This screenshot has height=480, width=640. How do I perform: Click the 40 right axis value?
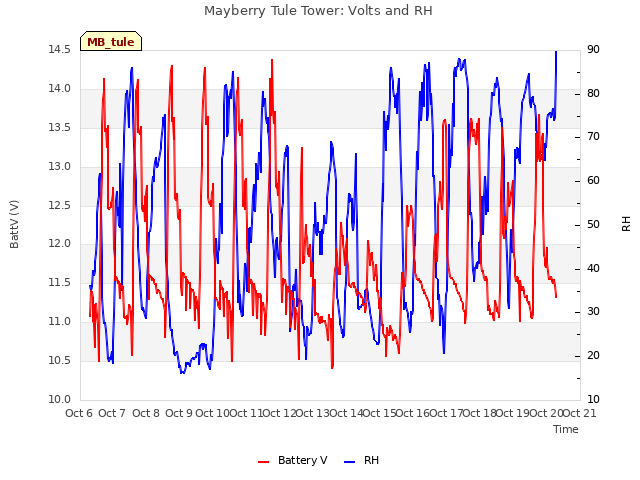[x=593, y=269]
